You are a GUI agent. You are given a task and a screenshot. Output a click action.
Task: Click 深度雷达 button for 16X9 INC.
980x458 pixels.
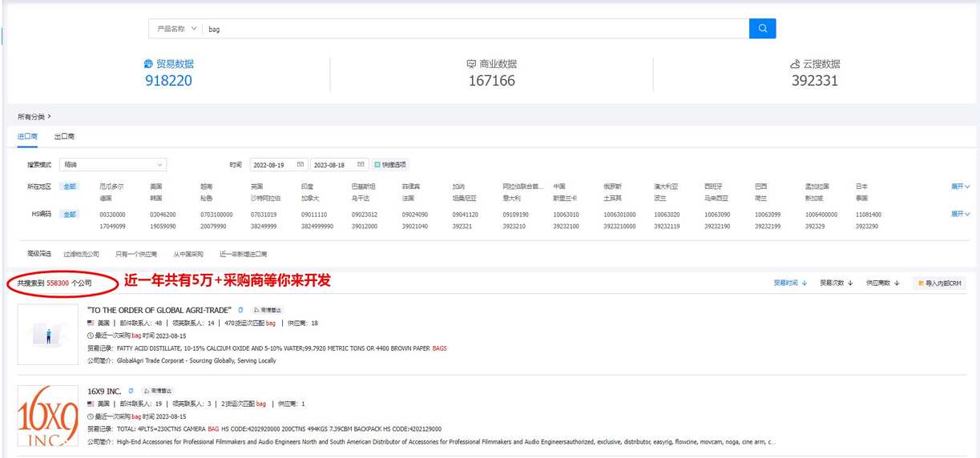157,391
